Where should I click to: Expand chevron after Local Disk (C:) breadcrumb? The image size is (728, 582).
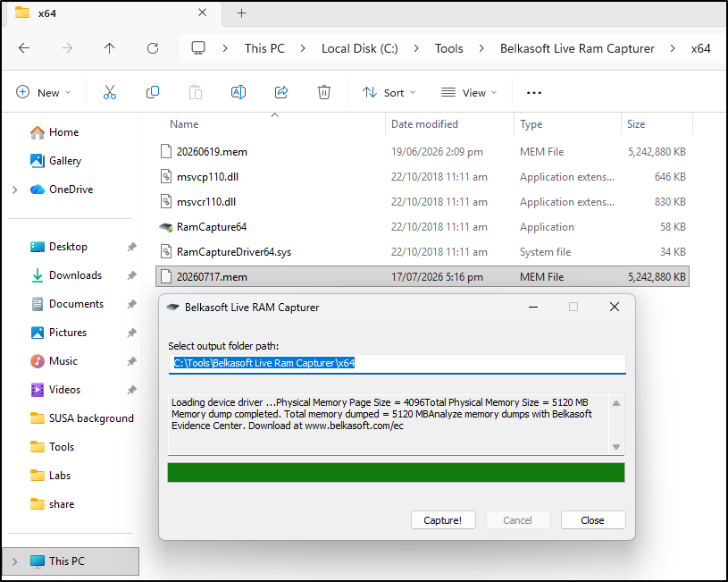[x=416, y=48]
